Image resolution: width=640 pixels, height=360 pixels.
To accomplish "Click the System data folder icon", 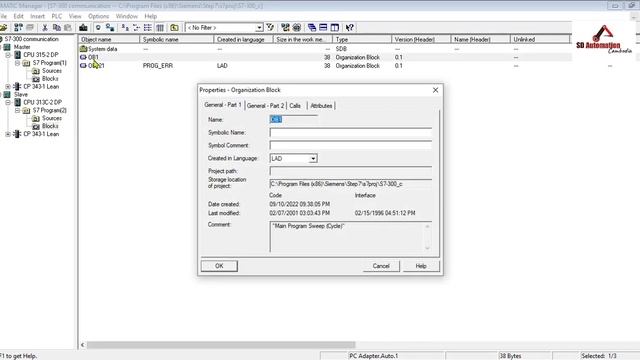I will point(83,49).
